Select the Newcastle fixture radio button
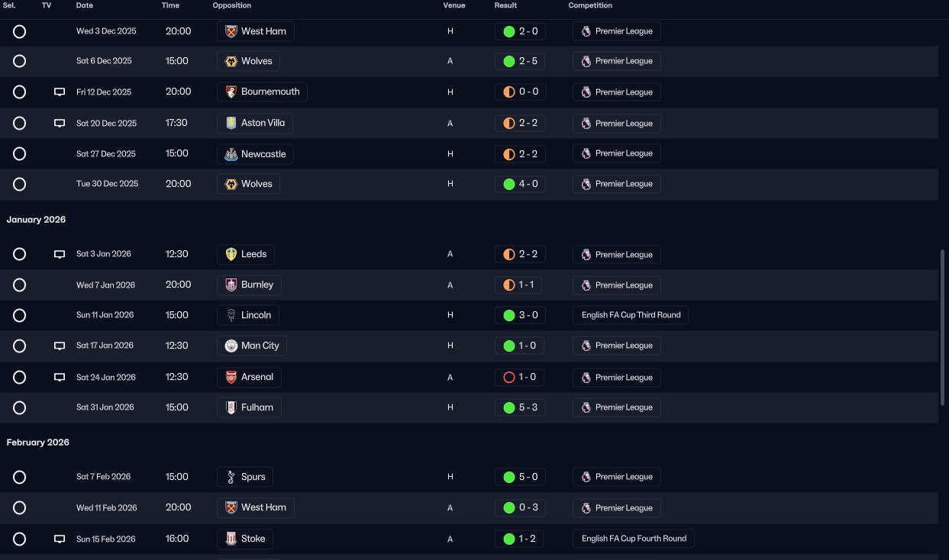The image size is (949, 560). coord(20,153)
